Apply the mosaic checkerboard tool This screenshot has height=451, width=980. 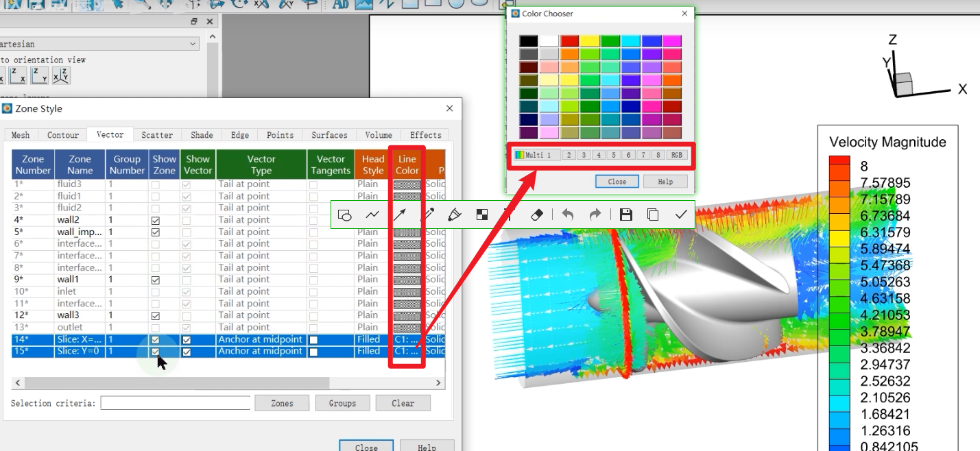[482, 215]
